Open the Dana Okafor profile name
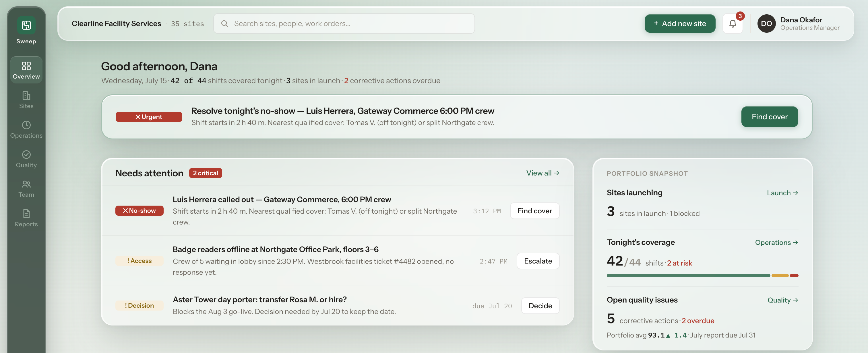This screenshot has width=868, height=353. tap(801, 20)
